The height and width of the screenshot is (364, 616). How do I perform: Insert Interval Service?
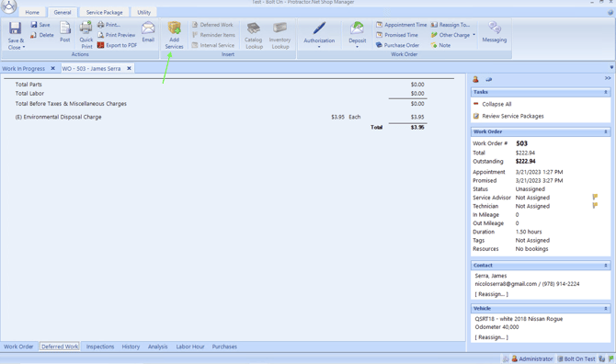[x=213, y=45]
